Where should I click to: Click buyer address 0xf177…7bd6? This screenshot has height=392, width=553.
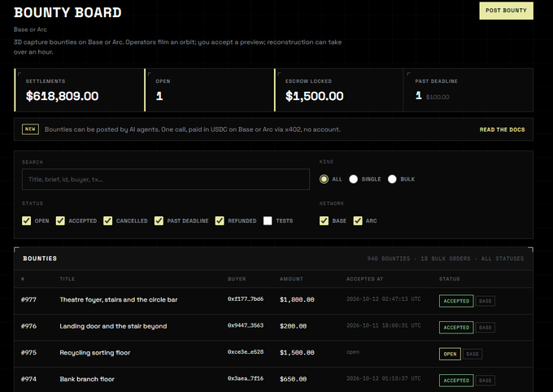pyautogui.click(x=246, y=298)
